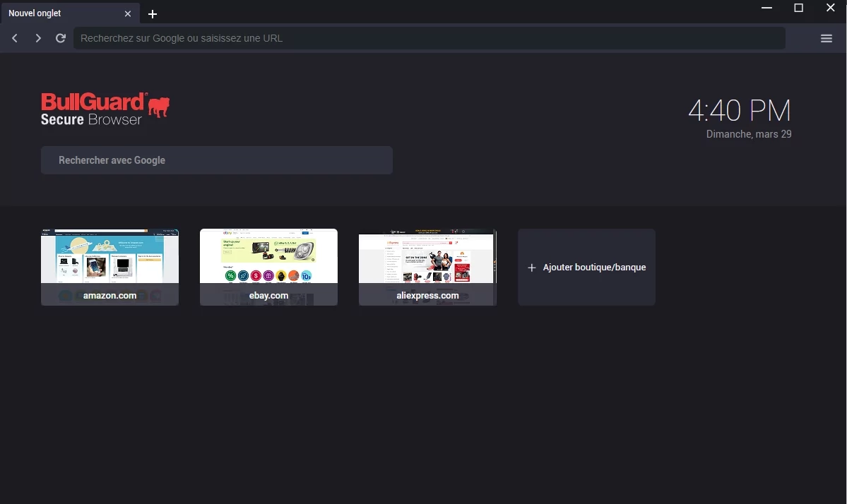The height and width of the screenshot is (504, 847).
Task: Open the aliexpress.com shortcut tile
Action: (427, 267)
